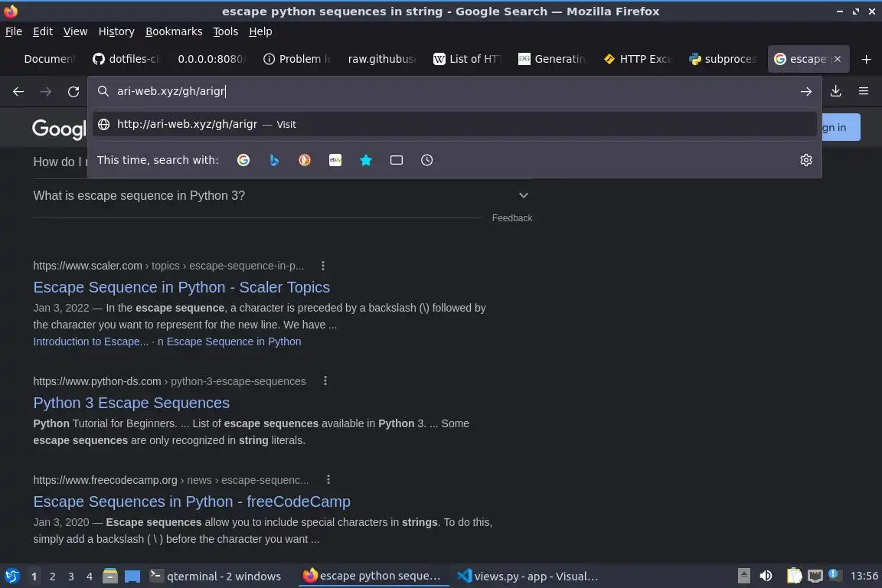The width and height of the screenshot is (882, 588).
Task: Open a new tab with the plus button
Action: coord(866,59)
